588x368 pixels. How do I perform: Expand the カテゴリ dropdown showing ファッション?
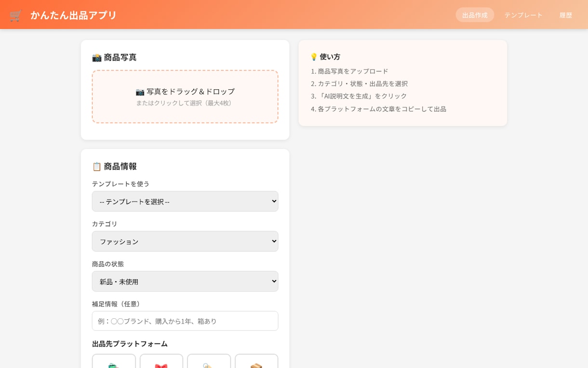coord(185,241)
